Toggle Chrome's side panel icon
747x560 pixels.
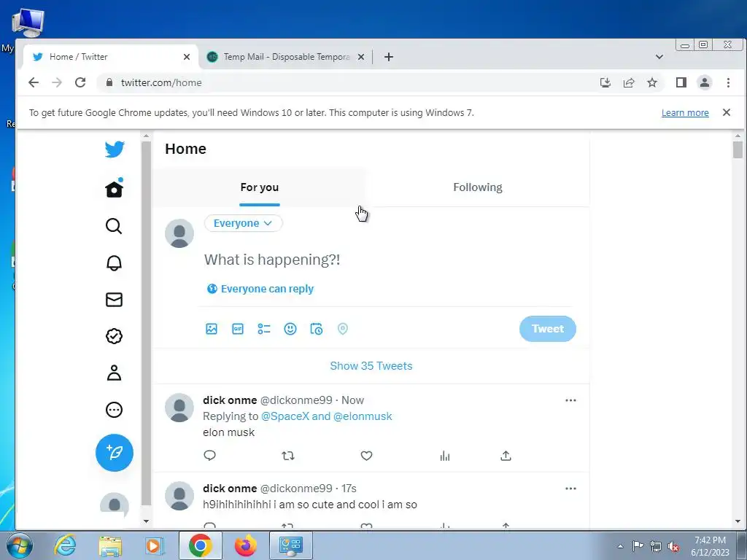click(x=681, y=82)
